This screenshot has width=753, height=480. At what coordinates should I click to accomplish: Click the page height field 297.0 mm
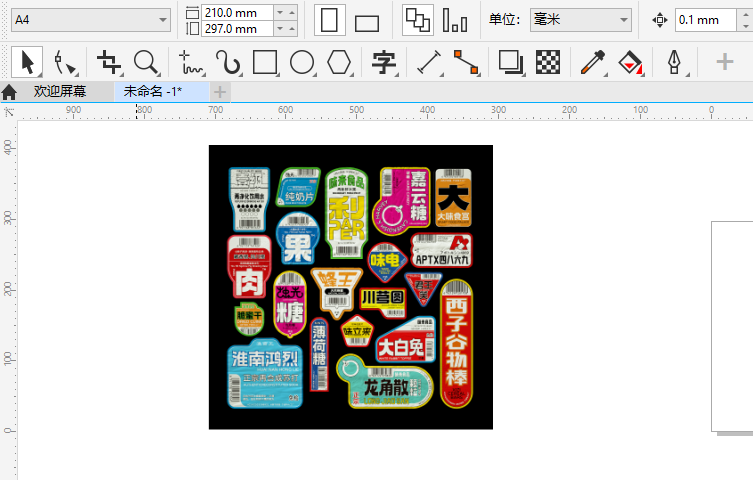click(237, 29)
